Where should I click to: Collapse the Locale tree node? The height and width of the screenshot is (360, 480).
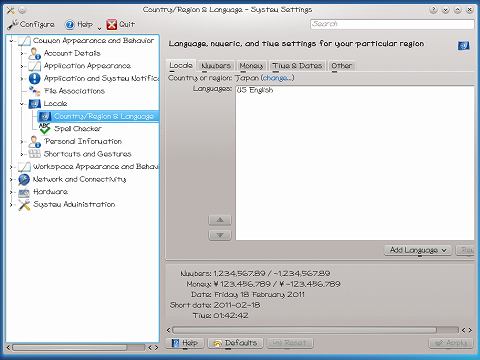click(22, 104)
